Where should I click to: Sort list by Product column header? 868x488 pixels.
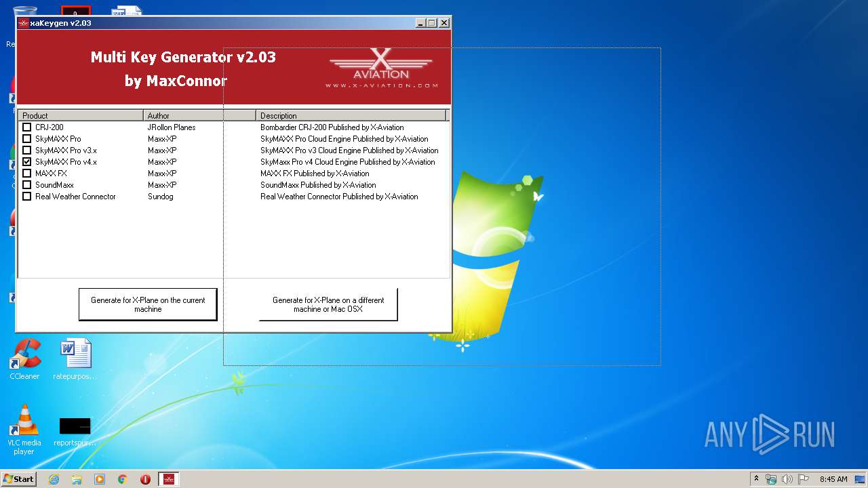(81, 116)
